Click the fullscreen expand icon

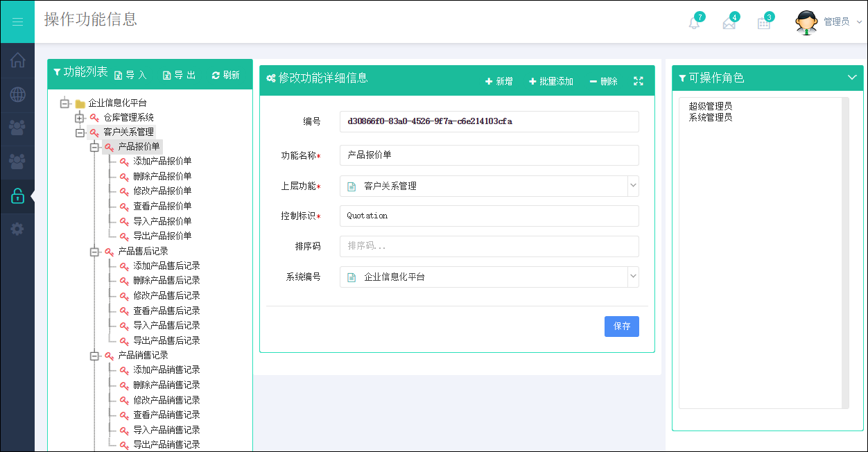pyautogui.click(x=639, y=81)
